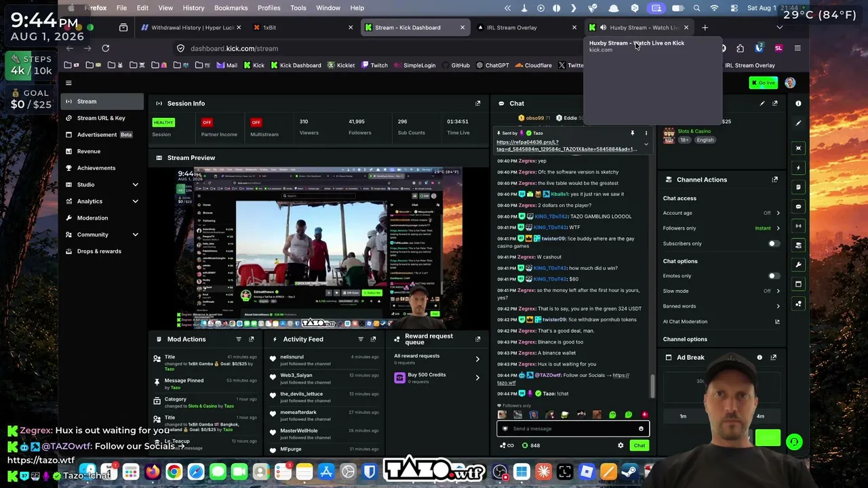This screenshot has width=868, height=488.
Task: Open filter options for Activity Feed
Action: (x=361, y=339)
